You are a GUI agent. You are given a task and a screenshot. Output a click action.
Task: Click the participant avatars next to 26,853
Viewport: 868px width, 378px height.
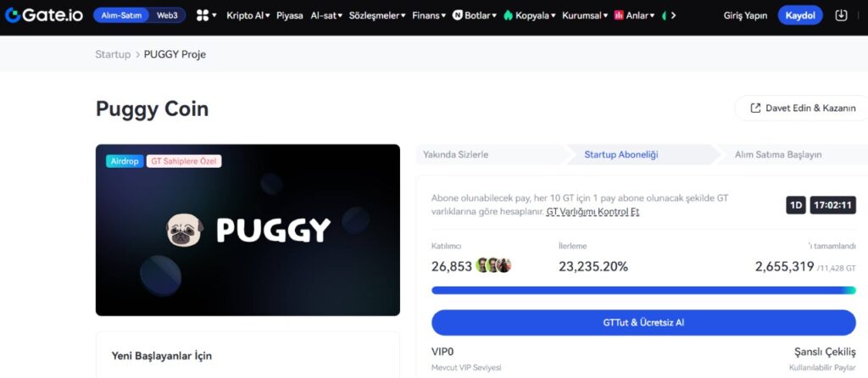(x=493, y=265)
